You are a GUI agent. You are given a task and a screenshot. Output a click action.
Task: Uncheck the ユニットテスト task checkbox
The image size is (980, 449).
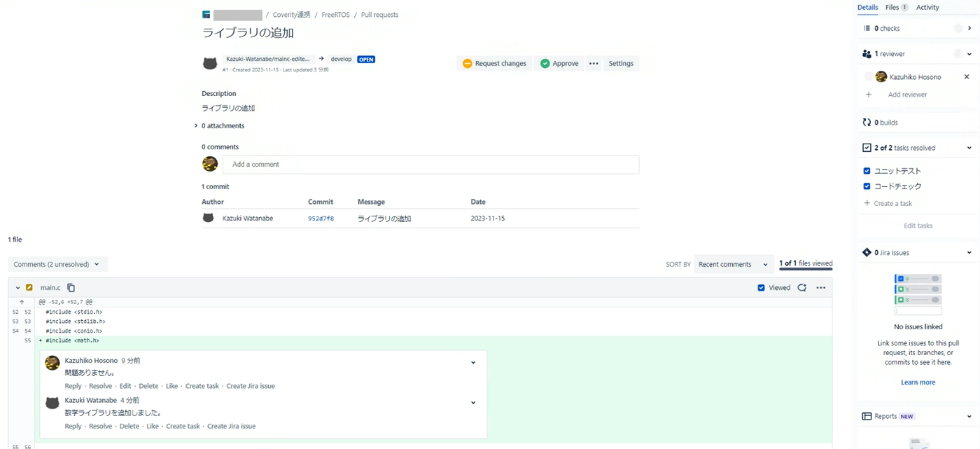click(x=867, y=171)
